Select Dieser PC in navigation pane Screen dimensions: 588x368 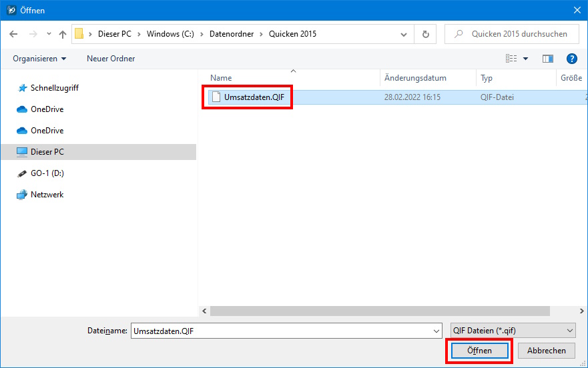tap(47, 152)
